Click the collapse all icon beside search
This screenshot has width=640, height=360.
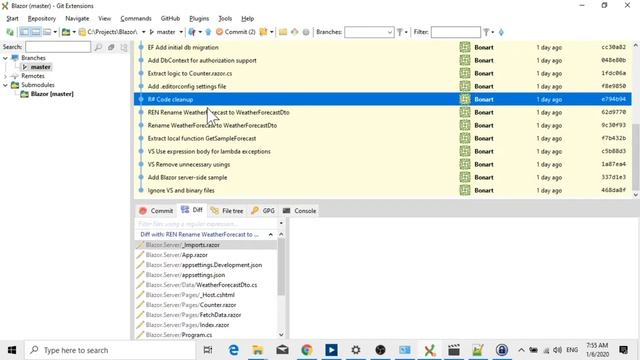click(x=111, y=47)
